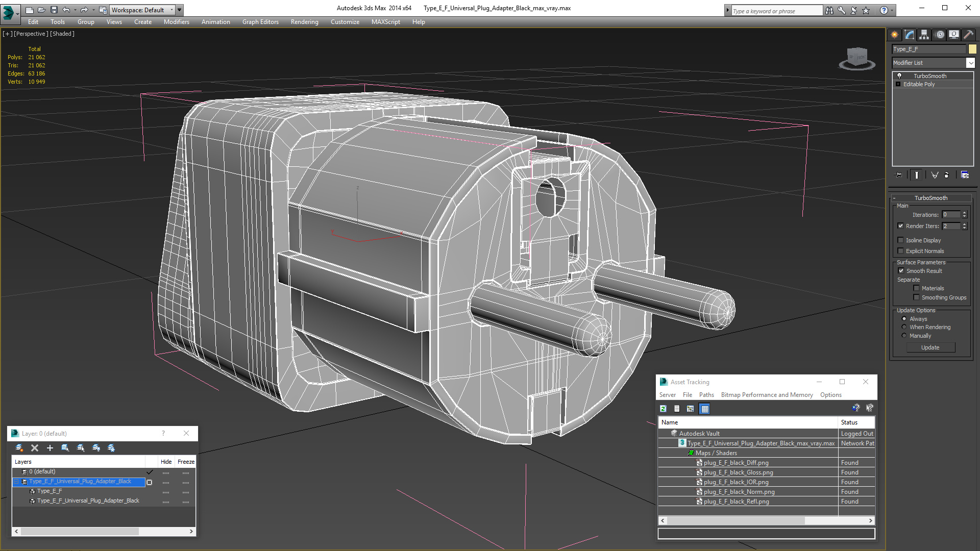Toggle Smooth Result checkbox

click(901, 270)
